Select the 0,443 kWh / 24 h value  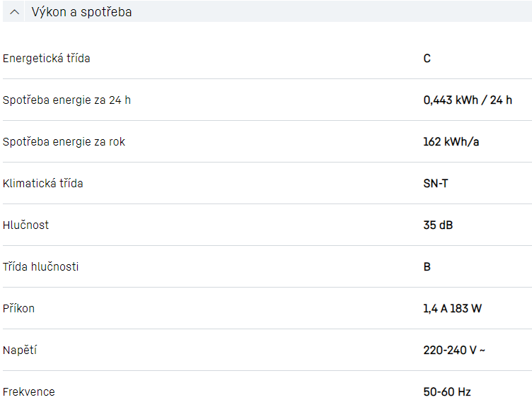point(468,100)
